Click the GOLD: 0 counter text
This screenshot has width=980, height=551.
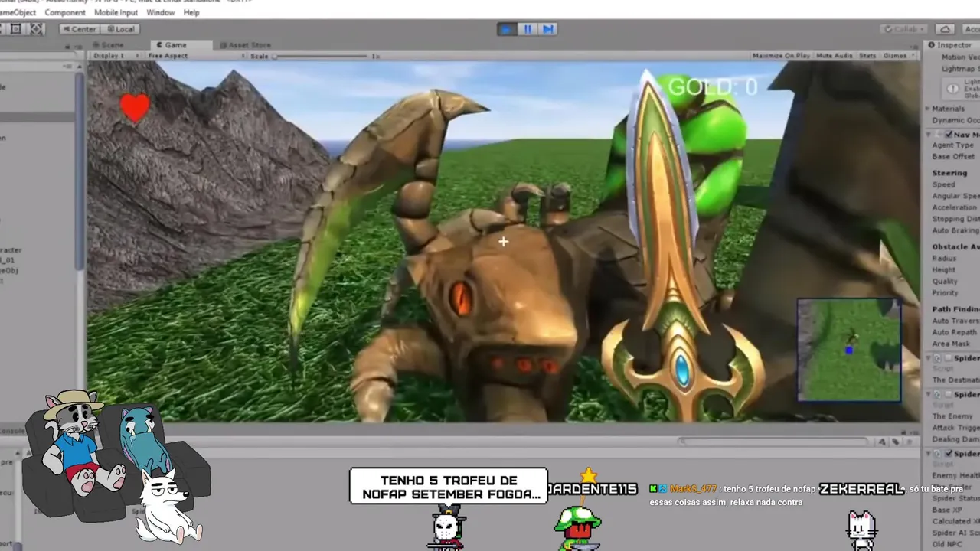tap(712, 87)
